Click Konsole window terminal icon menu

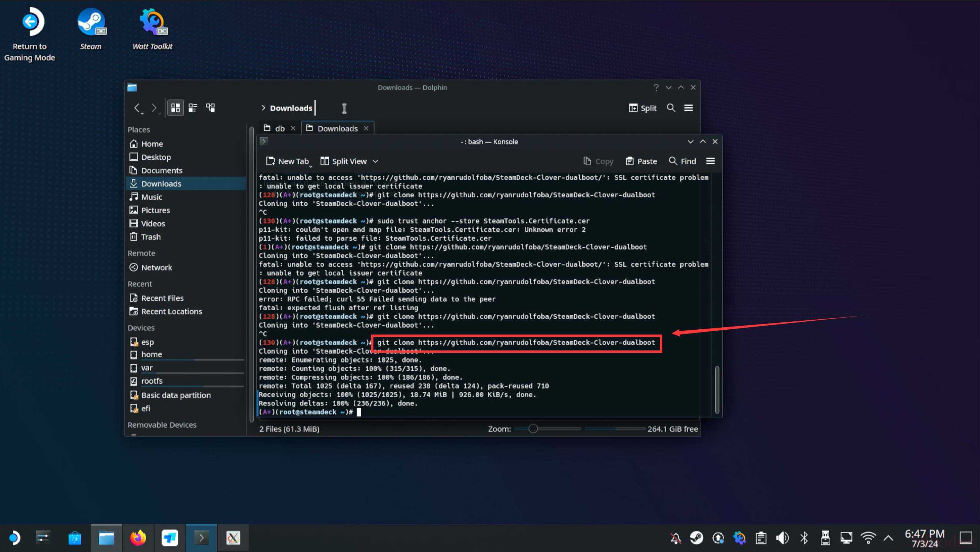[264, 142]
